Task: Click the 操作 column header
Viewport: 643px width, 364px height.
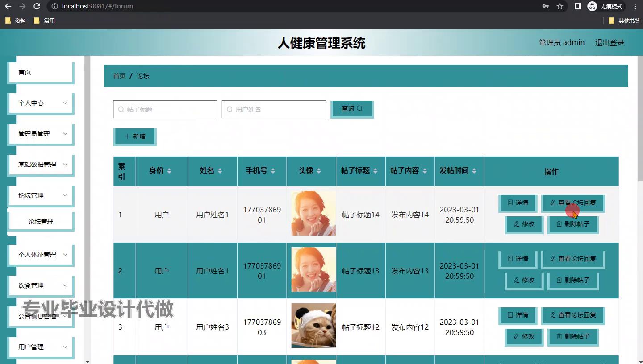Action: click(x=551, y=172)
